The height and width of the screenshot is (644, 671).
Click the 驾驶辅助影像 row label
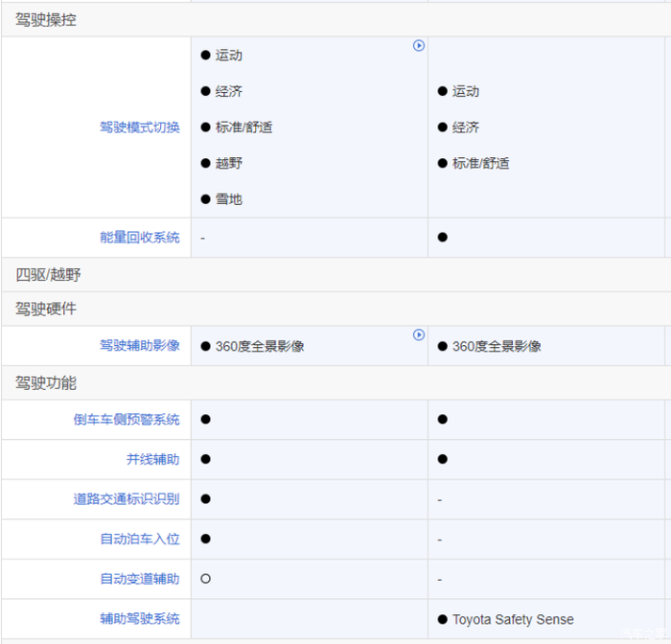(139, 346)
